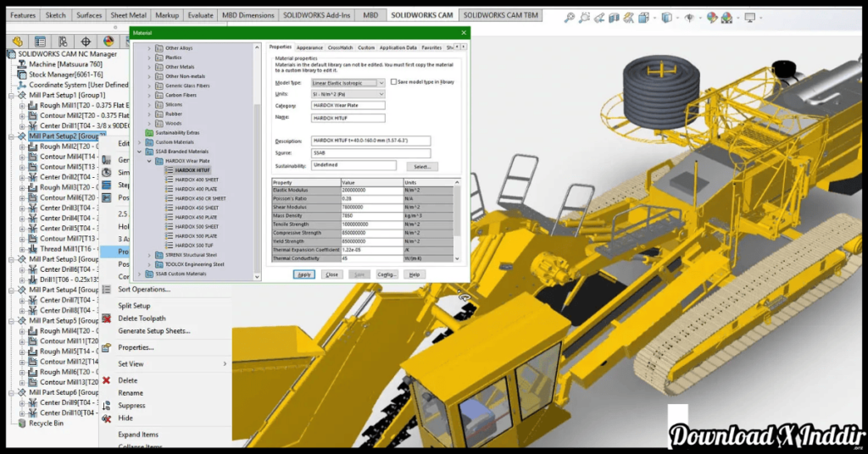Image resolution: width=868 pixels, height=454 pixels.
Task: Expand the Rough Mill1 operation node
Action: pyautogui.click(x=21, y=105)
